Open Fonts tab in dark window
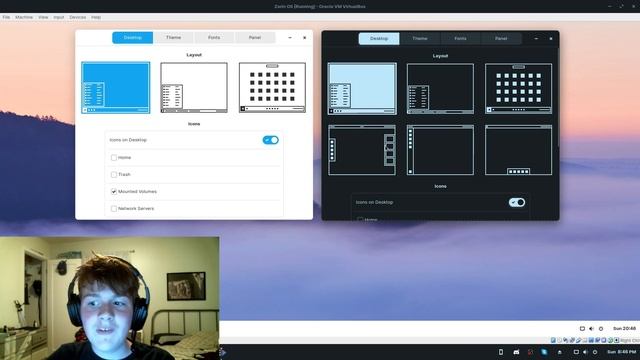 click(x=460, y=38)
